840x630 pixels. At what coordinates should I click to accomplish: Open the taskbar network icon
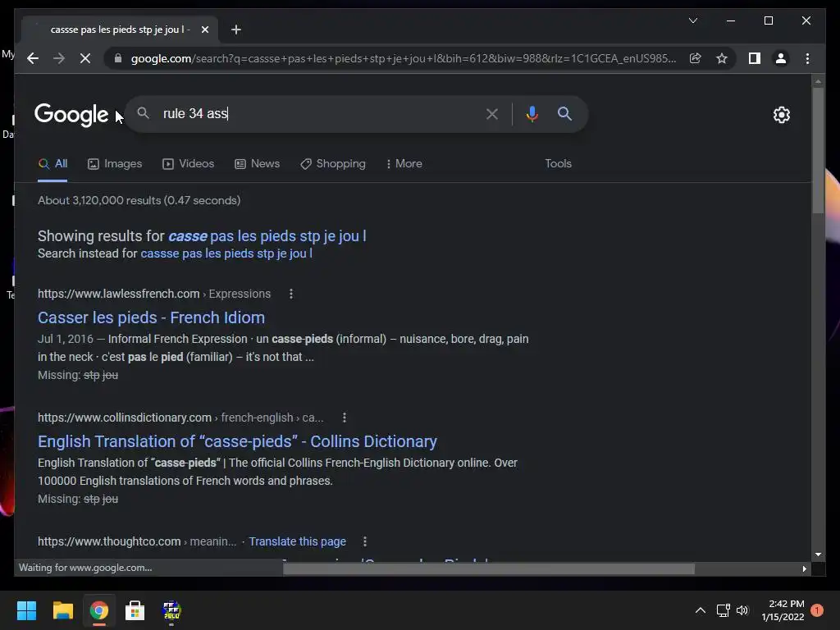724,610
